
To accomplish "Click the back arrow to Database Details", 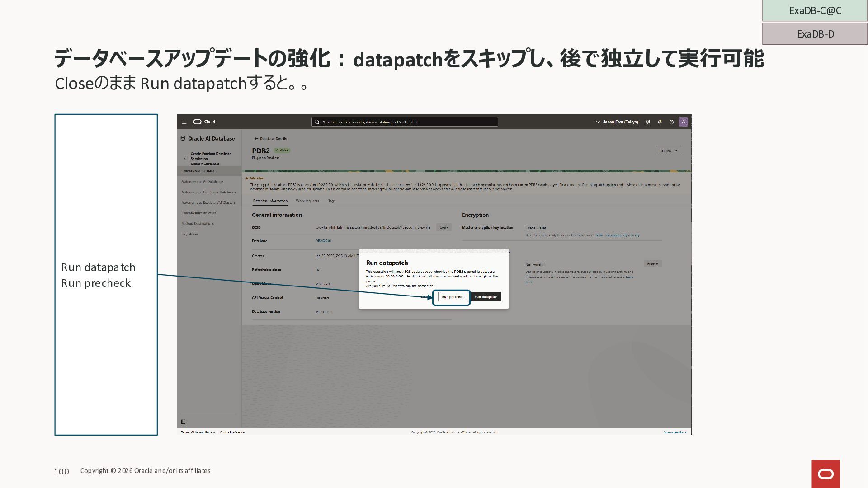I will point(256,139).
